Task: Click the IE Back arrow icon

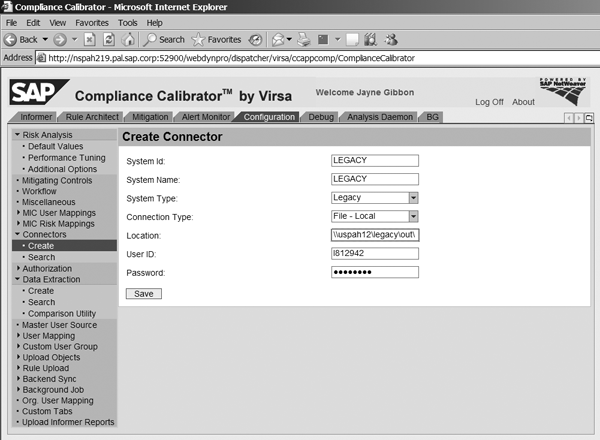Action: [10, 39]
